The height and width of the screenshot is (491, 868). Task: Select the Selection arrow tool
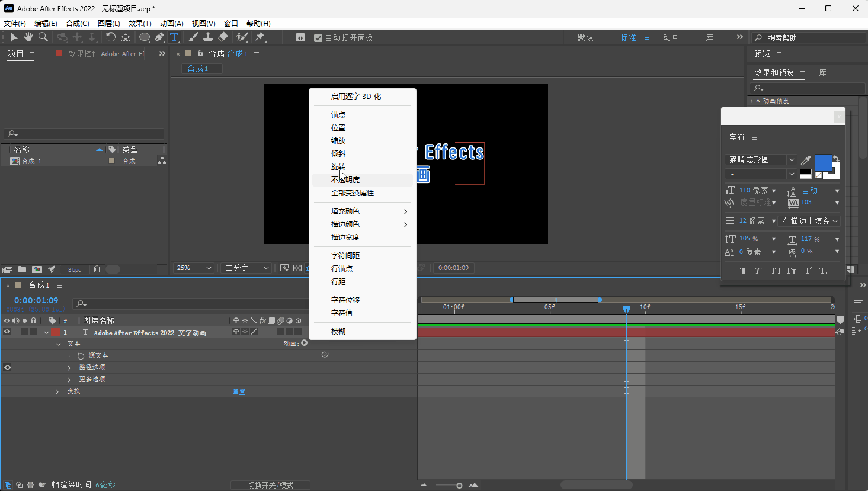[14, 37]
